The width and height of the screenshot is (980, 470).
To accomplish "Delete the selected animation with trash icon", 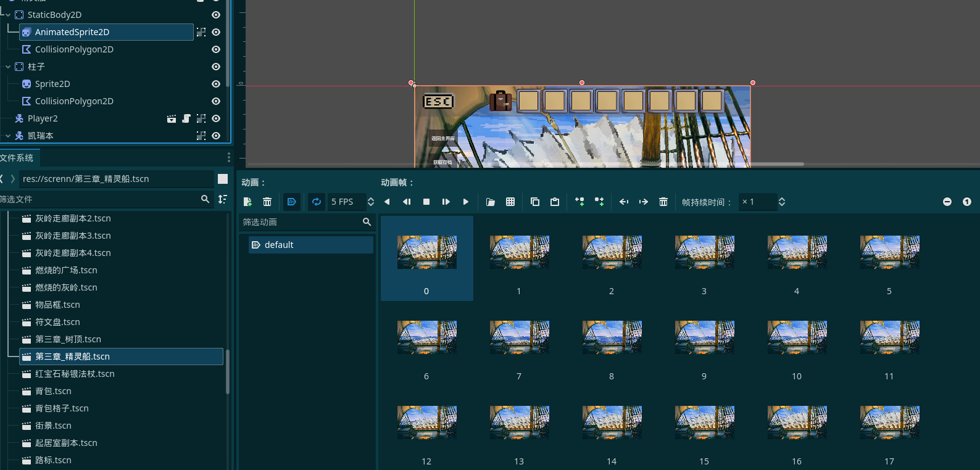I will (267, 202).
